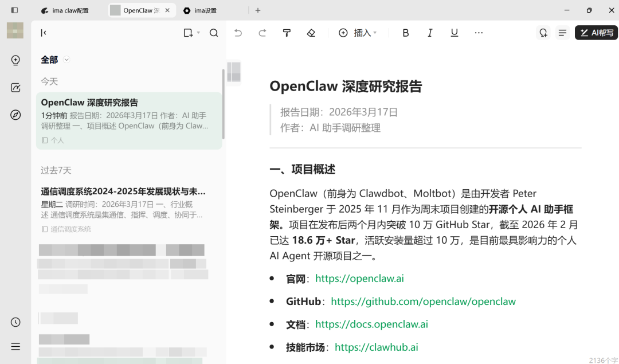The height and width of the screenshot is (364, 619).
Task: Open the AI chat icon in toolbar
Action: tap(543, 33)
